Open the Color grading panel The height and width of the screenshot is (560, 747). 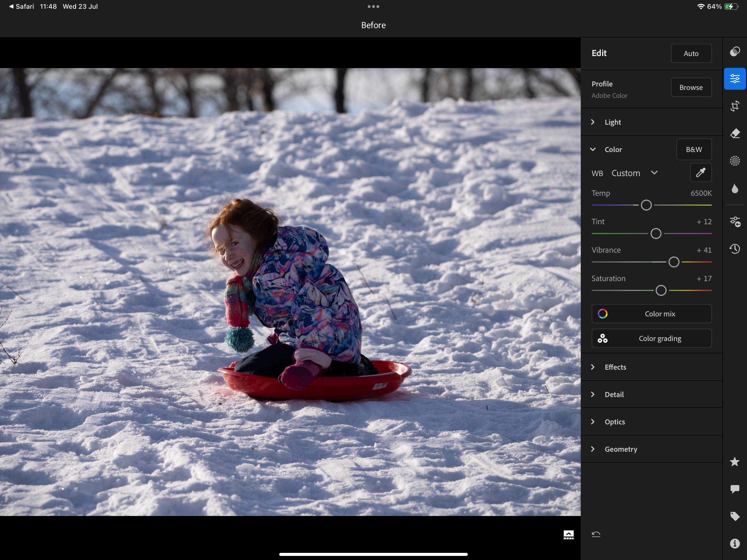(651, 339)
